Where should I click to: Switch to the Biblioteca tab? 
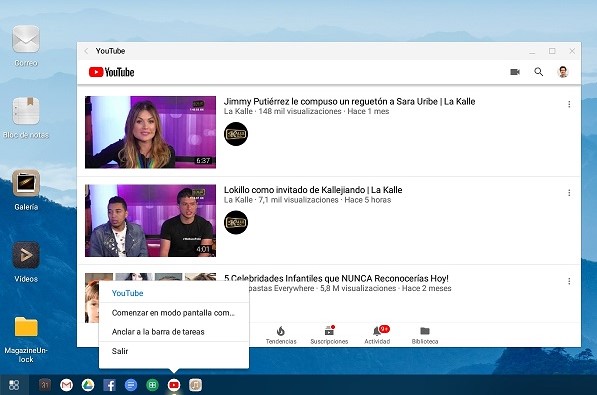coord(425,335)
